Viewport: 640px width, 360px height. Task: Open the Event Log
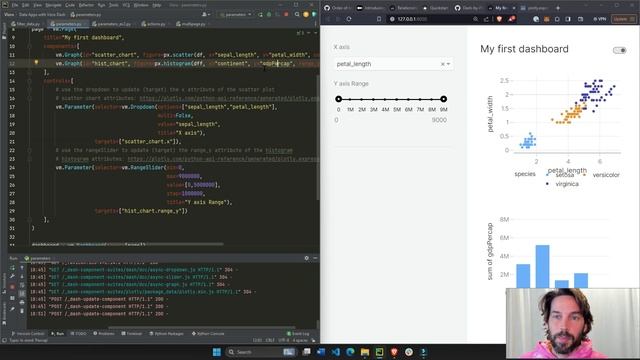298,334
